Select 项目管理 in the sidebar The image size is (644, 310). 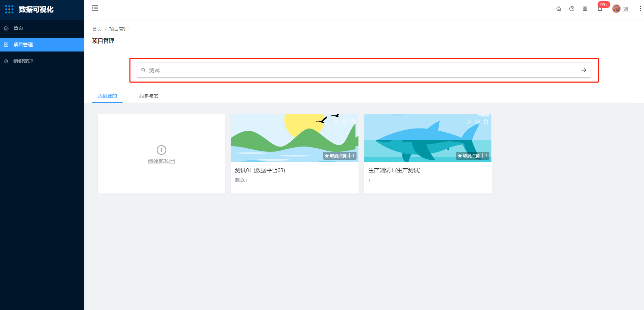pyautogui.click(x=42, y=45)
